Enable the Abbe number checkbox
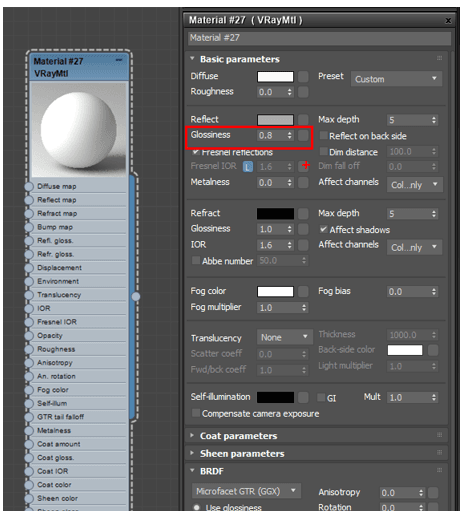This screenshot has width=464, height=511. tap(196, 260)
